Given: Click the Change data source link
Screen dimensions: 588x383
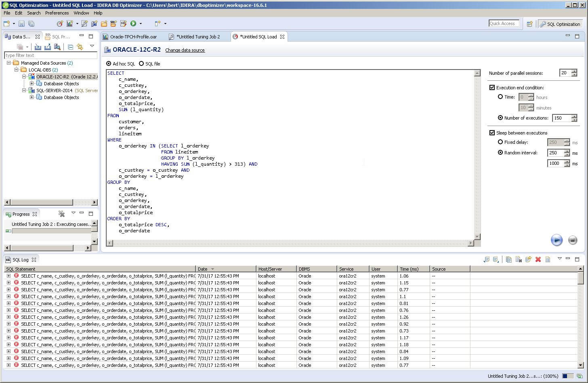Looking at the screenshot, I should 185,50.
